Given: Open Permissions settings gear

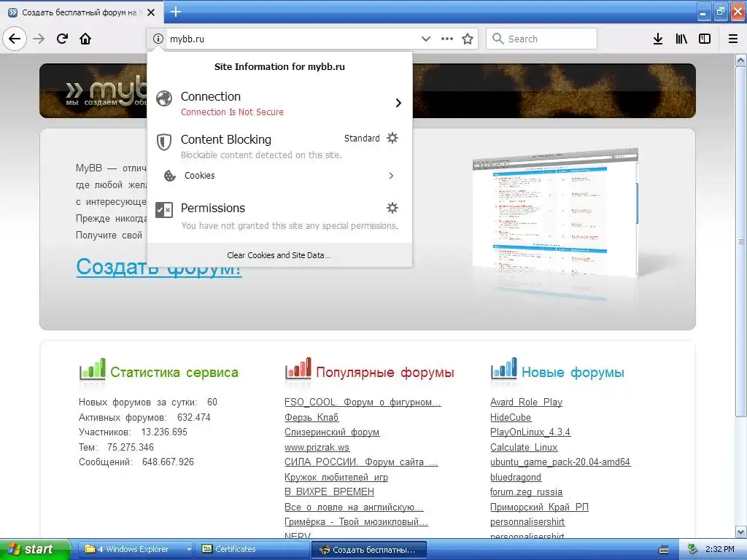Looking at the screenshot, I should [392, 208].
